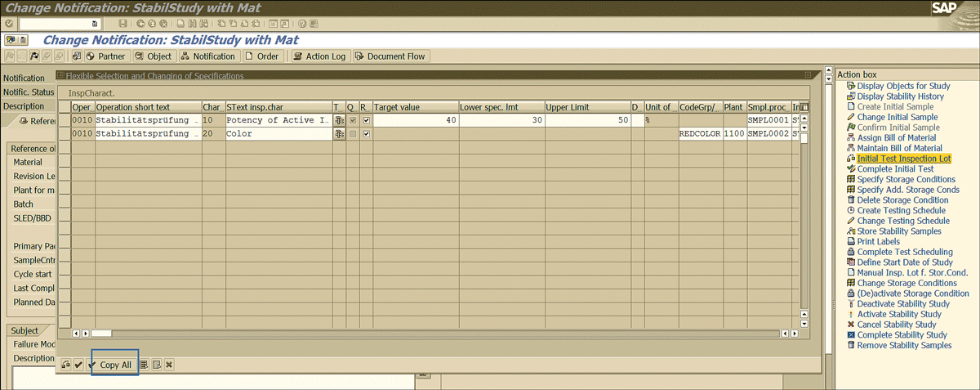Toggle the R checkbox in Color row
980x390 pixels.
click(x=366, y=133)
